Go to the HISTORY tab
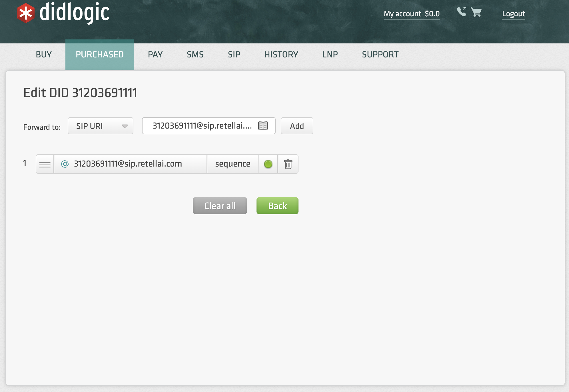The width and height of the screenshot is (569, 392). [x=281, y=55]
